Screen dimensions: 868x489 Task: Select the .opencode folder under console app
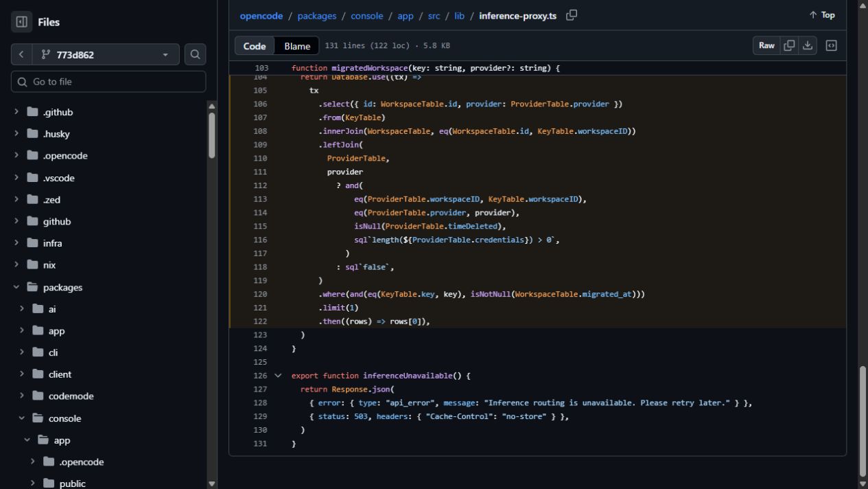(x=81, y=462)
